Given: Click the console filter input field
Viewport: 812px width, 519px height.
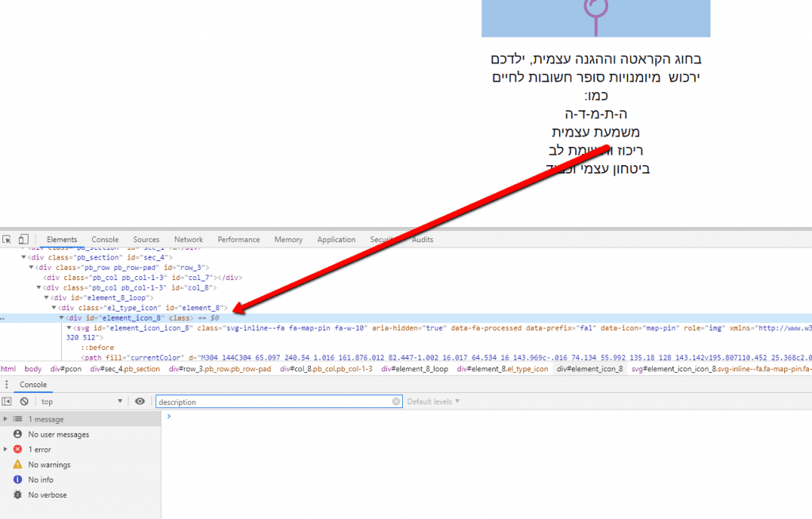Looking at the screenshot, I should click(274, 402).
